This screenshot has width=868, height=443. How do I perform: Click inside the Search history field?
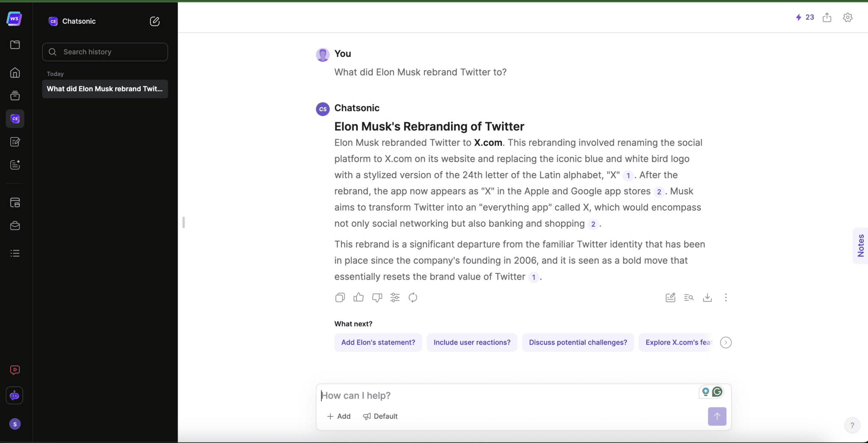click(105, 52)
